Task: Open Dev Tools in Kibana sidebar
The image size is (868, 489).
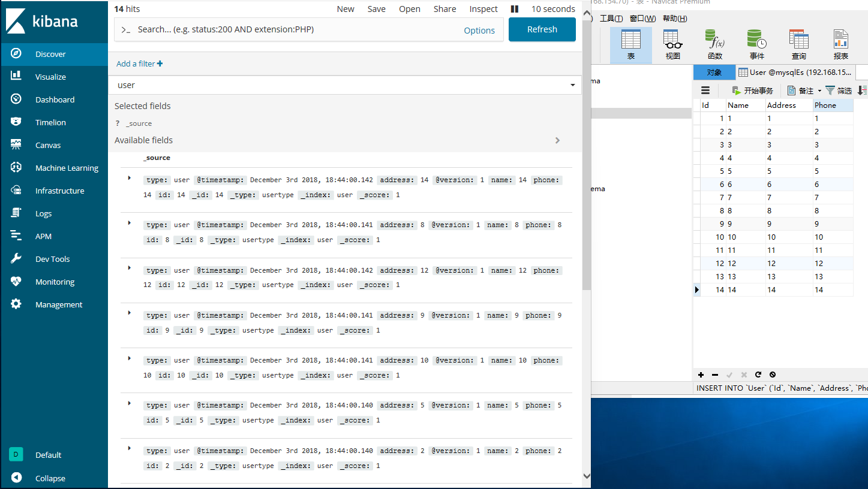Action: [54, 259]
